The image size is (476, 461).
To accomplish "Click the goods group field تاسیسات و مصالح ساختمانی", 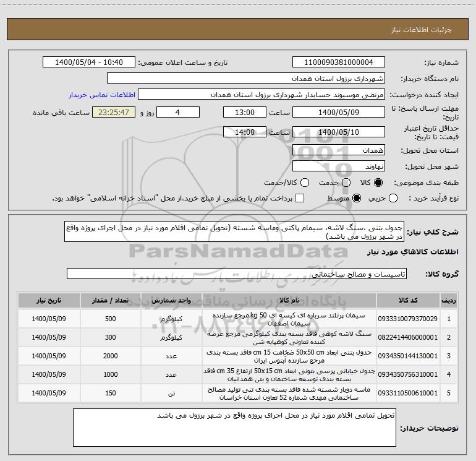I will (237, 274).
